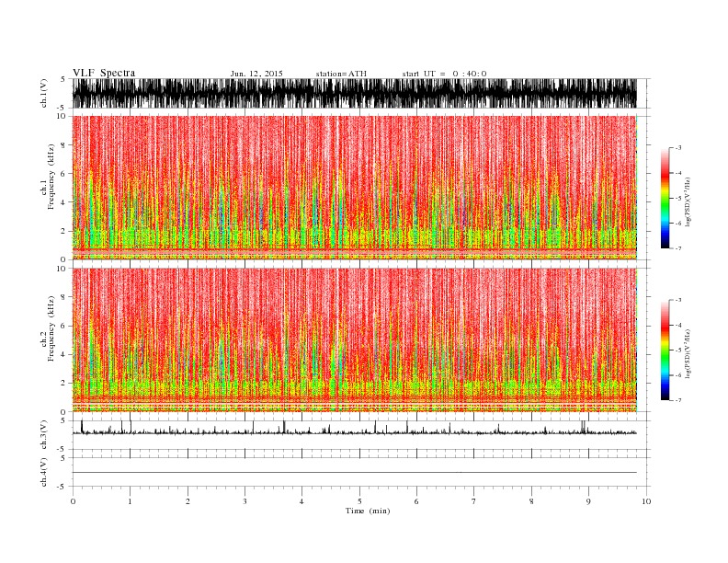
Task: Select the ch.1 Frequency (kHz) axis label
Action: (47, 189)
